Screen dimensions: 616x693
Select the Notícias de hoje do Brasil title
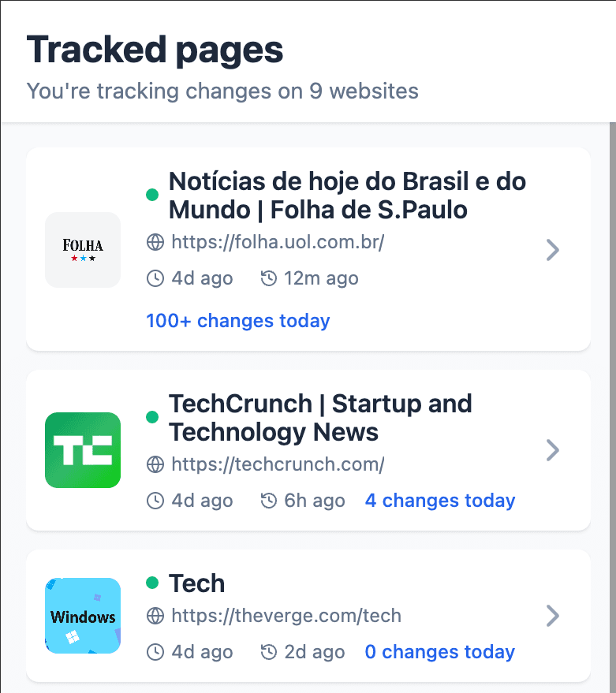(347, 196)
